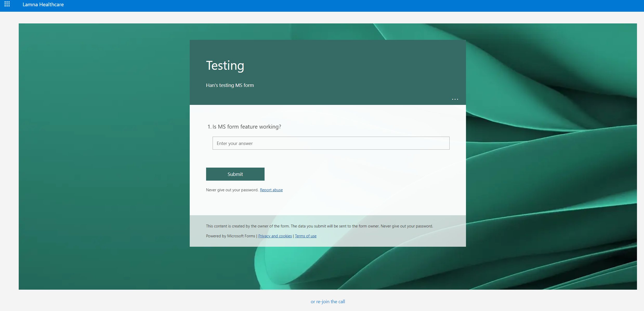Click Powered by Microsoft Forms text
Viewport: 644px width, 311px height.
coord(230,236)
